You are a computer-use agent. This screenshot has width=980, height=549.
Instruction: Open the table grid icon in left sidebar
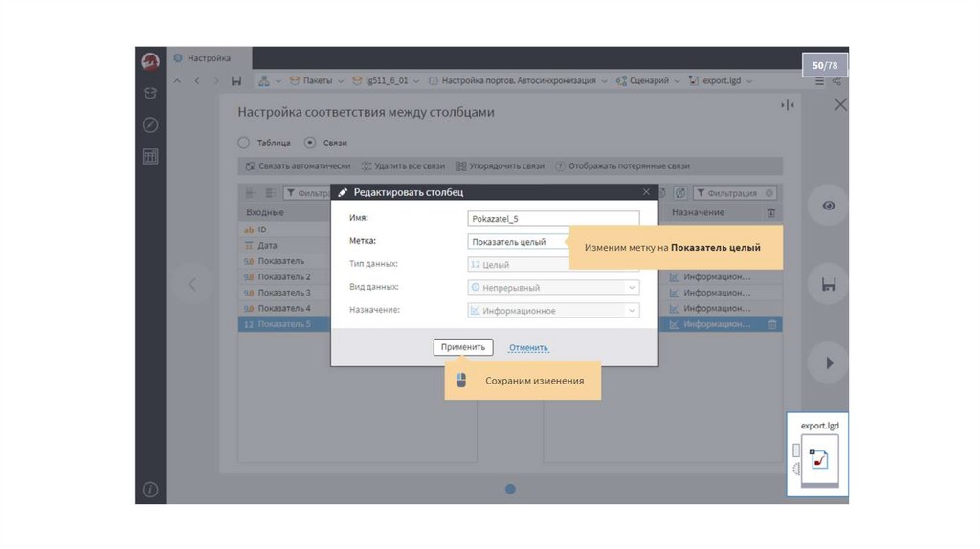150,157
